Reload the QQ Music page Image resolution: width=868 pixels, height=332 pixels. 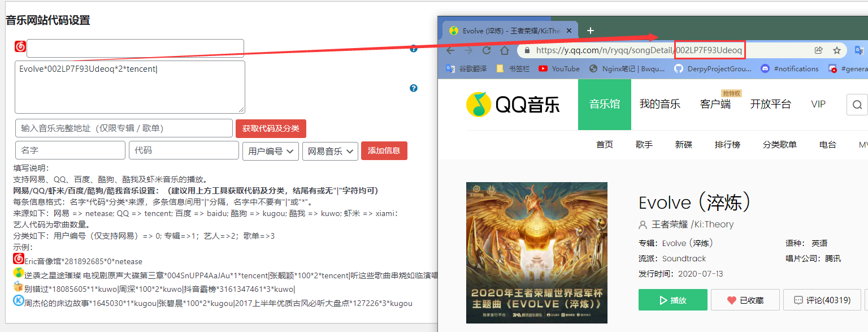pos(486,50)
